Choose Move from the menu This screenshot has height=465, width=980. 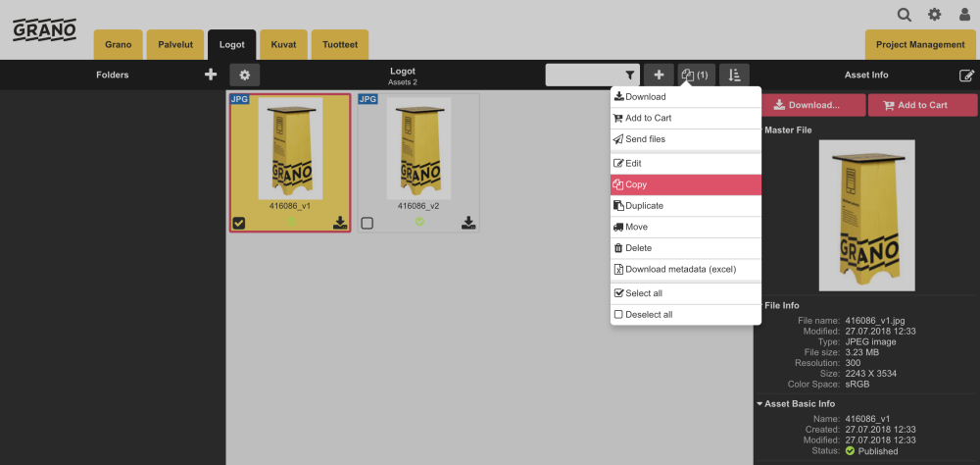pos(686,228)
